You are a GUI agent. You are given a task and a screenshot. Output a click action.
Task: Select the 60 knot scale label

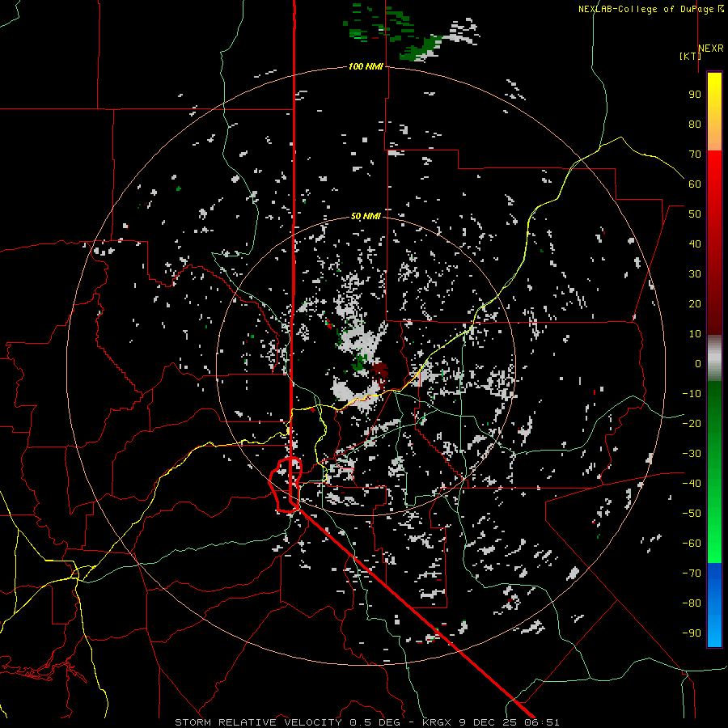coord(695,184)
